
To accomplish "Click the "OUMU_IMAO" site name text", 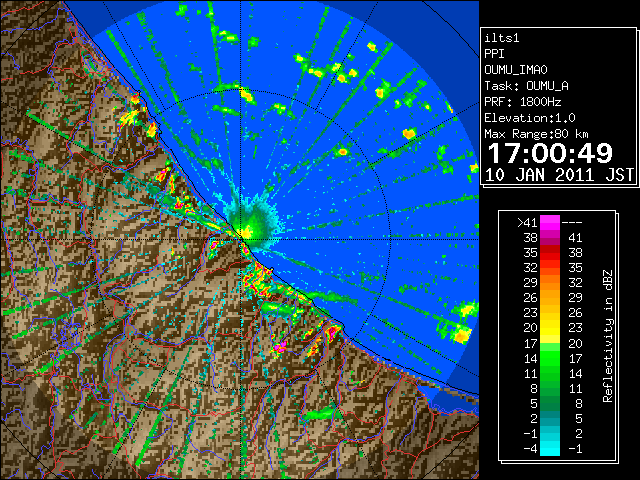I will [516, 70].
